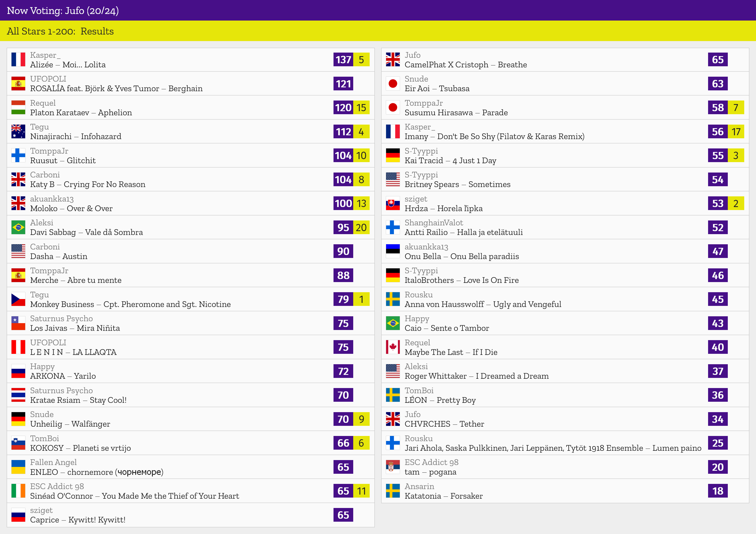Click the yellow 20 points badge for Davi Sabbag
The height and width of the screenshot is (534, 756).
point(361,227)
